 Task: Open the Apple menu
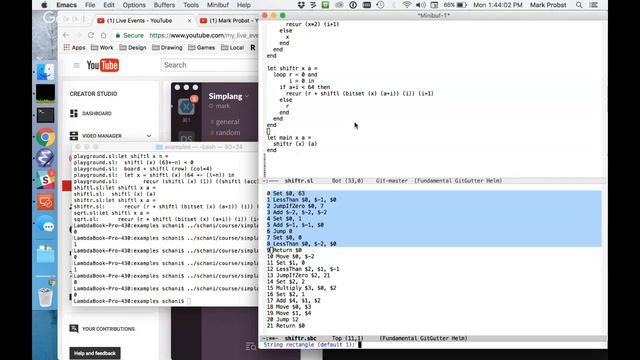(44, 5)
